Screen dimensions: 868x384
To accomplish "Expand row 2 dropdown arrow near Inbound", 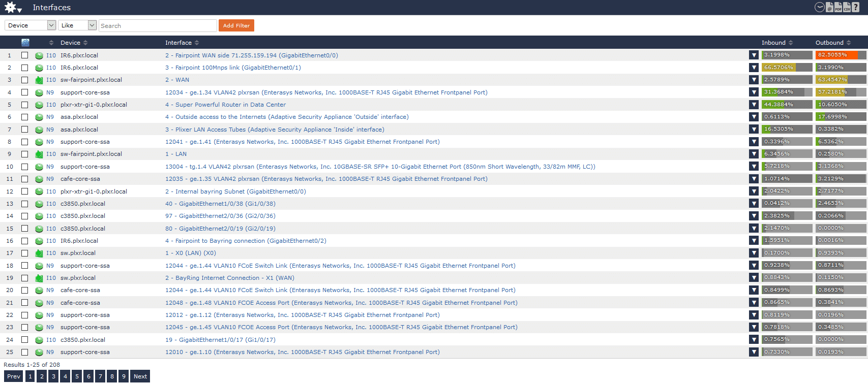I will pos(754,68).
